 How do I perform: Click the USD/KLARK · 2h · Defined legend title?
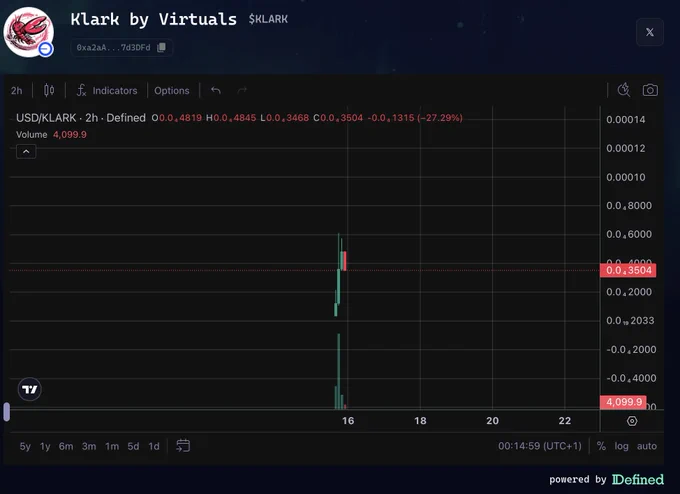(81, 118)
